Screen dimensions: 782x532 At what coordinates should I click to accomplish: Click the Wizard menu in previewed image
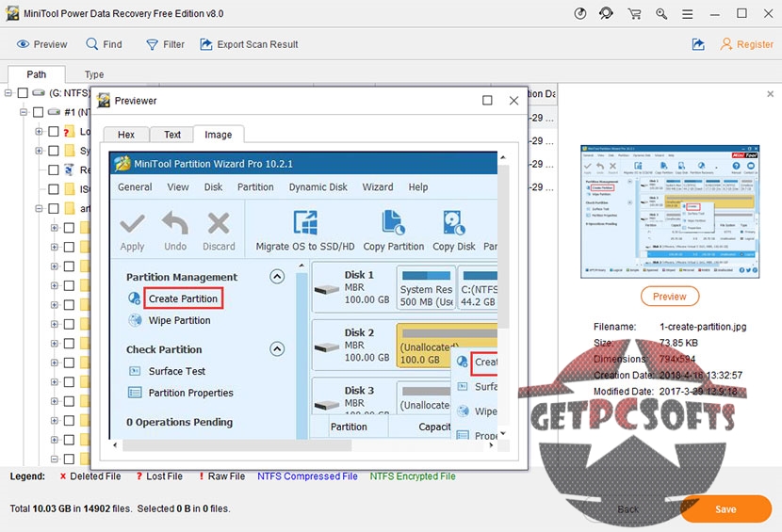[x=378, y=187]
